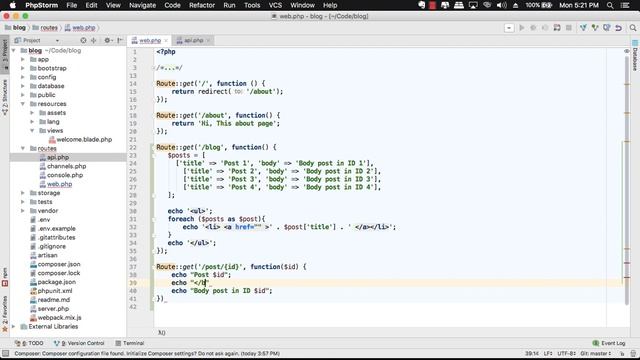
Task: Close the api.php editor tab
Action: (x=208, y=40)
